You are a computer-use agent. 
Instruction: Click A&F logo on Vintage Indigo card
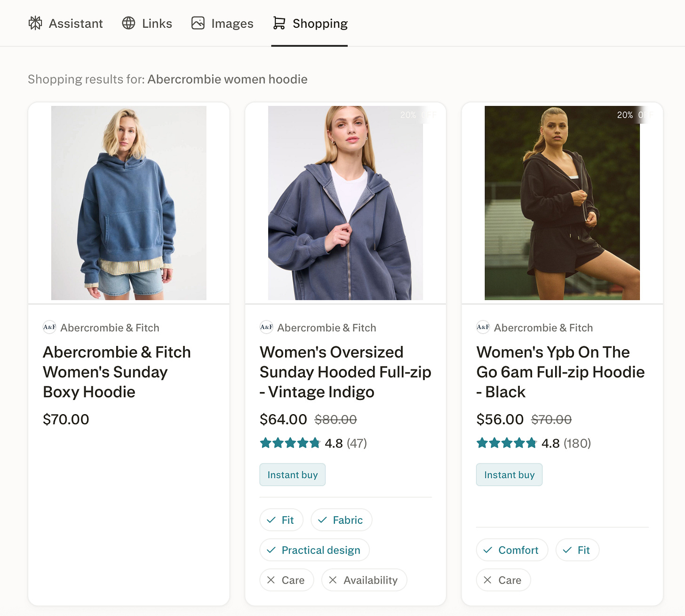[266, 327]
